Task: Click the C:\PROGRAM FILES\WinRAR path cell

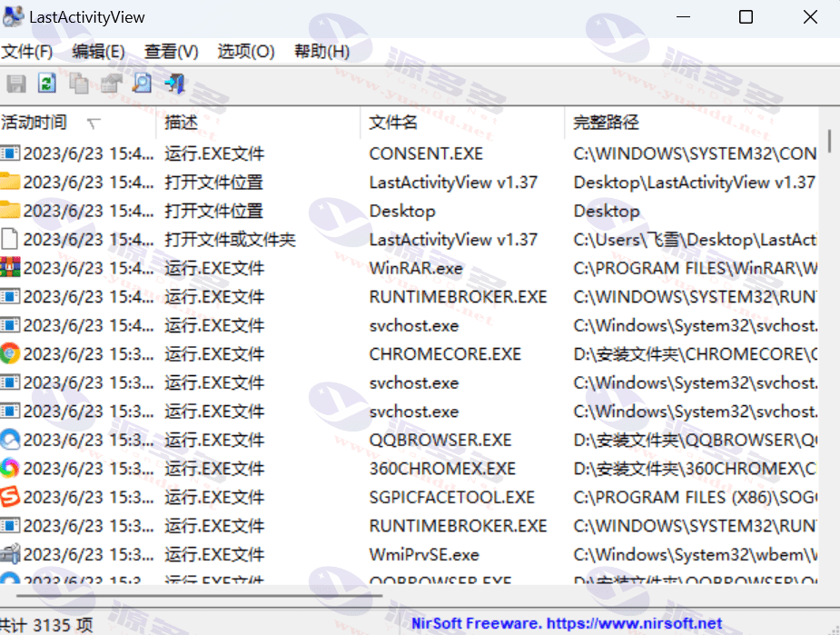Action: click(695, 268)
